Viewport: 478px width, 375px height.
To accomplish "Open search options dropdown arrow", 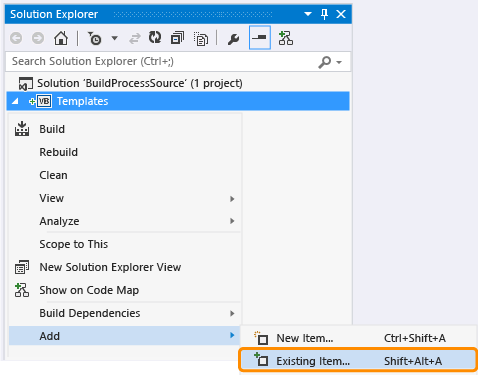I will 339,62.
